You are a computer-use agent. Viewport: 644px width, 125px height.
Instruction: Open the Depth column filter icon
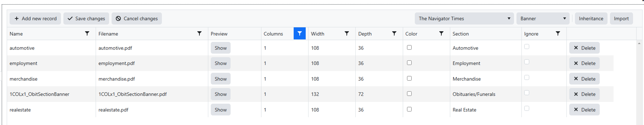(394, 34)
